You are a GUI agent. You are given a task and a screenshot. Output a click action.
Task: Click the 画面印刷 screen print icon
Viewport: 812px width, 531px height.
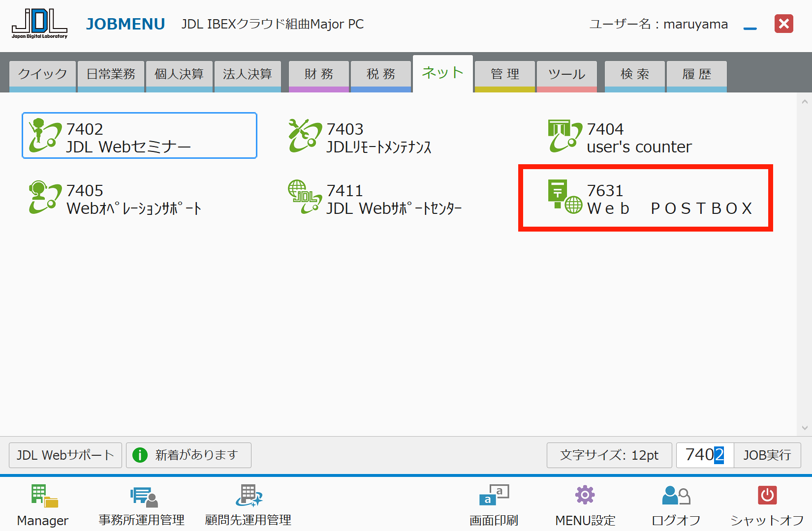click(494, 495)
